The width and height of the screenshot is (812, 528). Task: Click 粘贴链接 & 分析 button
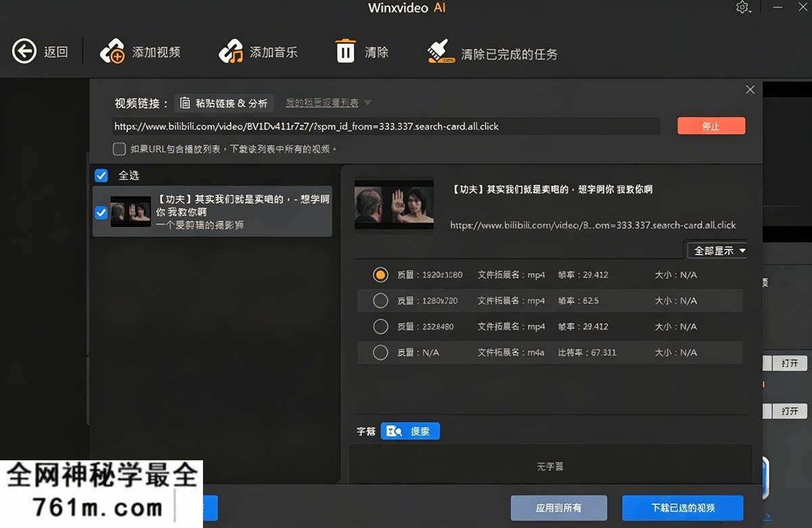225,103
